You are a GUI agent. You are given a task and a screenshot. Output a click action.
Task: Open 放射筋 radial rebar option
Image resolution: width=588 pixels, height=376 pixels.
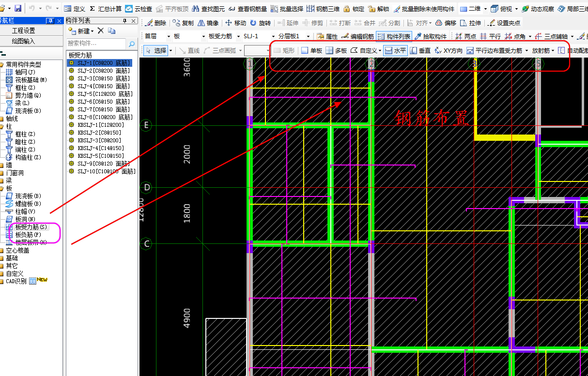click(543, 50)
